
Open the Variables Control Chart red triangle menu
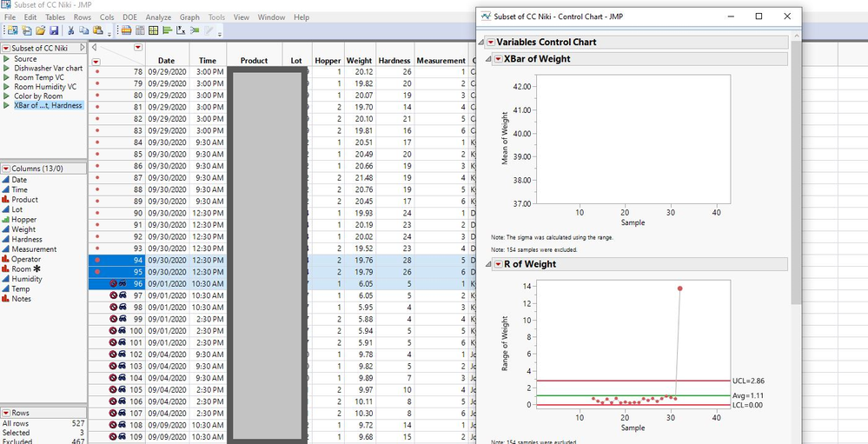click(490, 42)
